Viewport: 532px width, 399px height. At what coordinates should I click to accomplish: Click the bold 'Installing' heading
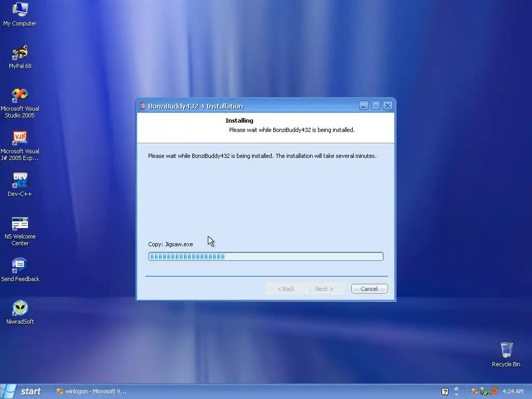click(x=239, y=121)
